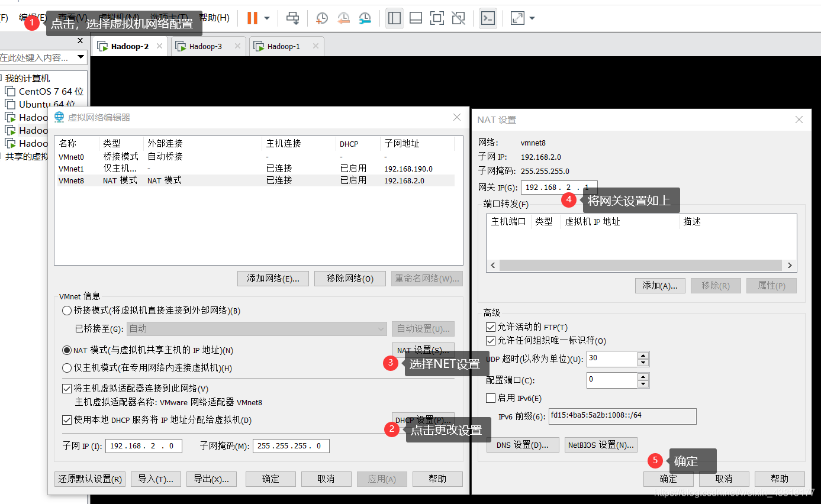Open the stretch display dropdown arrow
This screenshot has width=821, height=504.
point(532,18)
